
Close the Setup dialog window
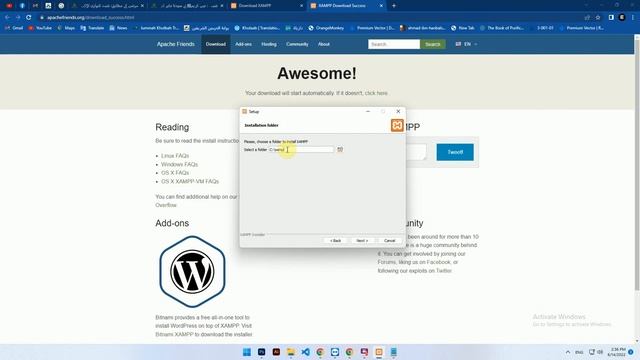tap(398, 111)
